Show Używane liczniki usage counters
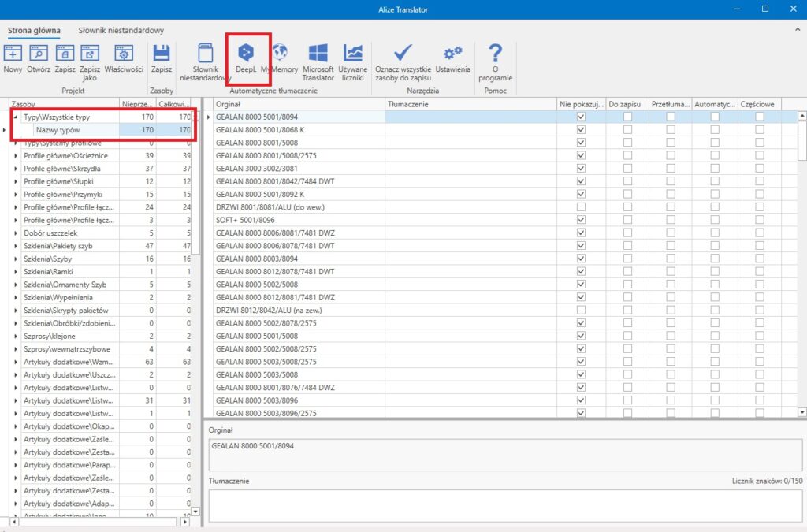Screen dimensions: 807x532 [x=352, y=63]
